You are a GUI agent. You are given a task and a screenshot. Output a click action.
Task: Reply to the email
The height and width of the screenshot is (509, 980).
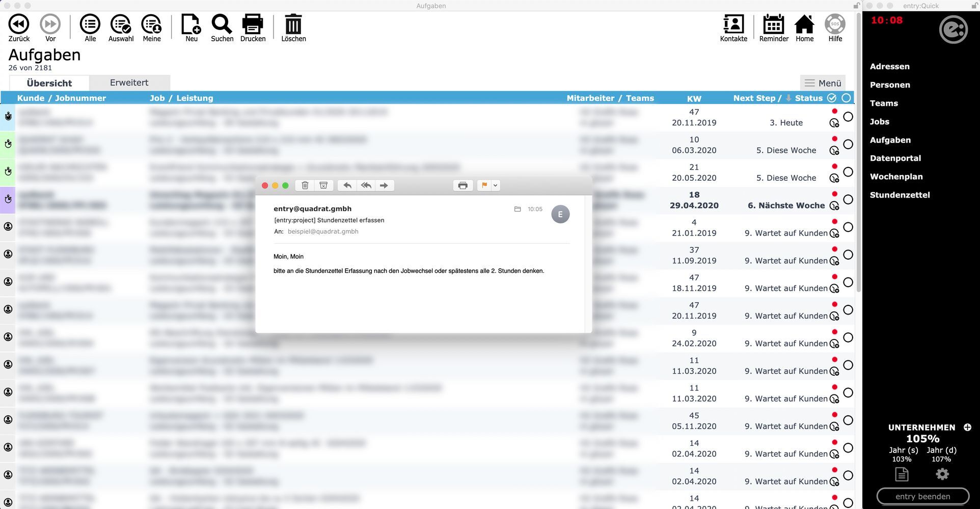click(347, 185)
